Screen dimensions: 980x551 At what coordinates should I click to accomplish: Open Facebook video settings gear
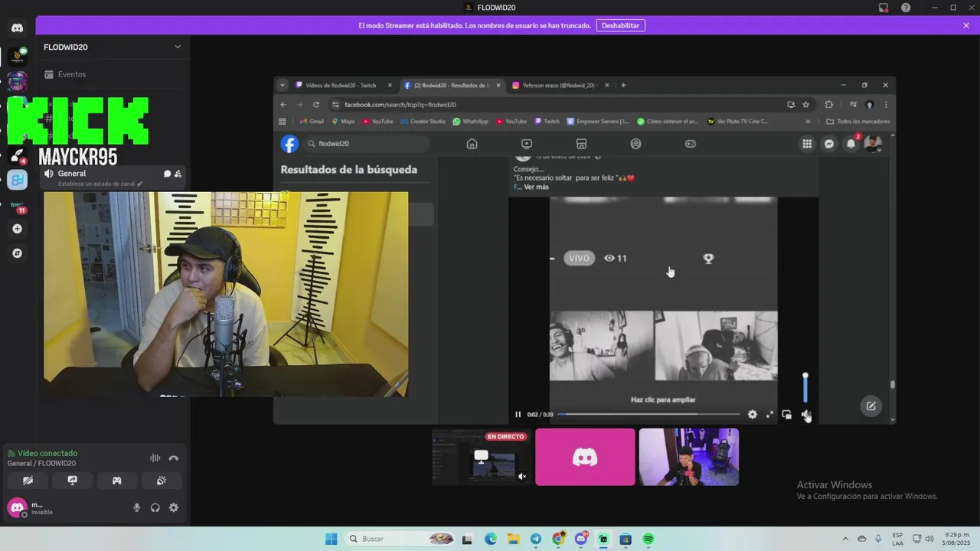[753, 415]
